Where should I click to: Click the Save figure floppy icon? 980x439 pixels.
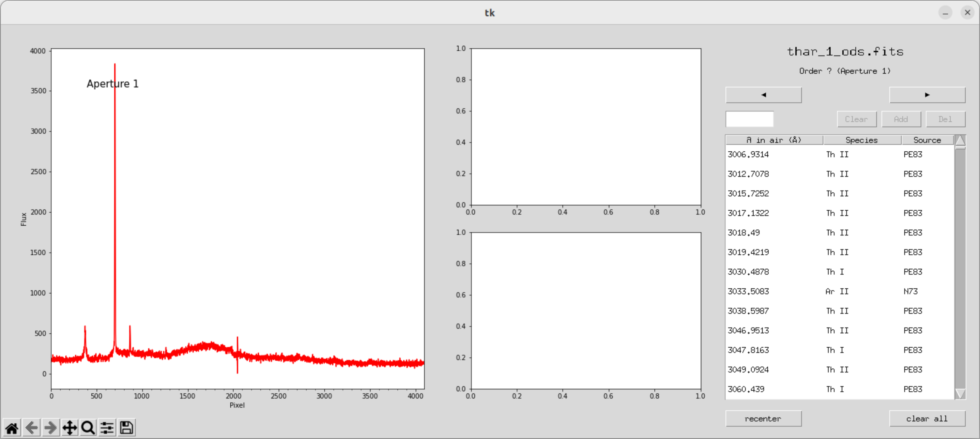click(x=127, y=428)
